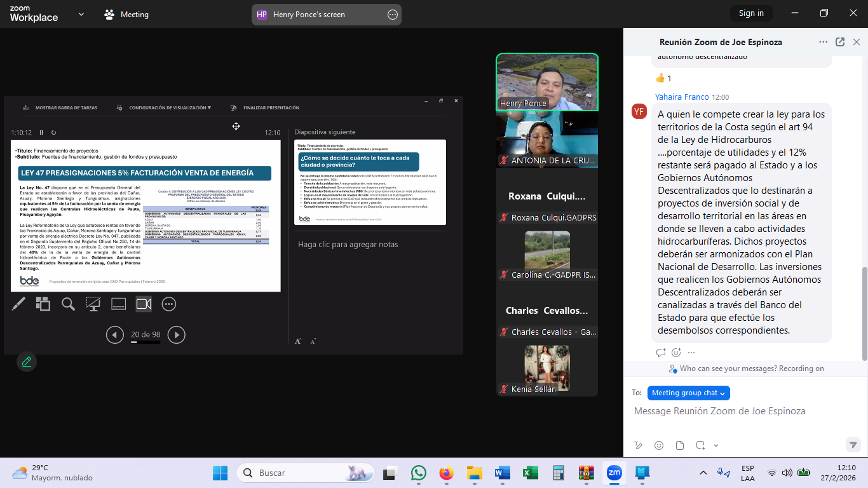868x488 pixels.
Task: Click the green annotate pencil button
Action: (x=27, y=362)
